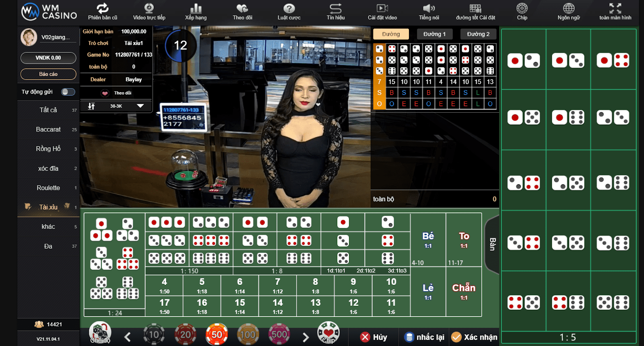Select the 10 chip
Screen dimensions: 644x346
tap(154, 334)
